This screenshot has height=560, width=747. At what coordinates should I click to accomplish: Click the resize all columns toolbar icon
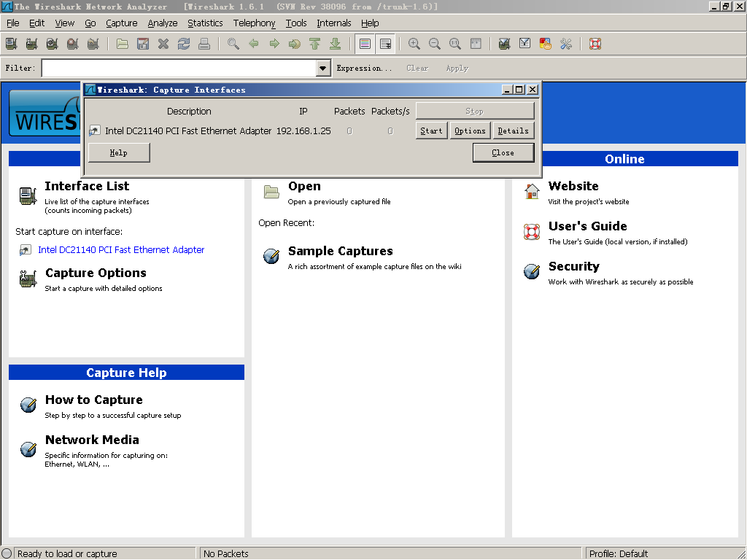[476, 44]
